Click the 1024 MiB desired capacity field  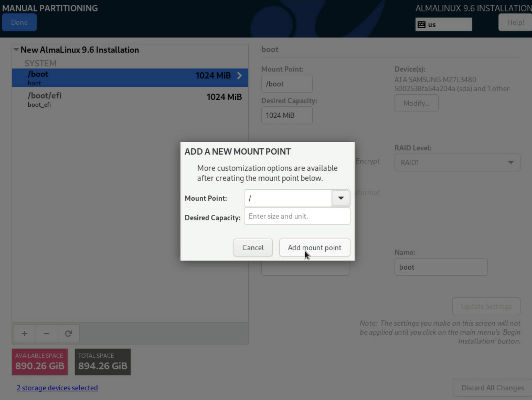287,115
